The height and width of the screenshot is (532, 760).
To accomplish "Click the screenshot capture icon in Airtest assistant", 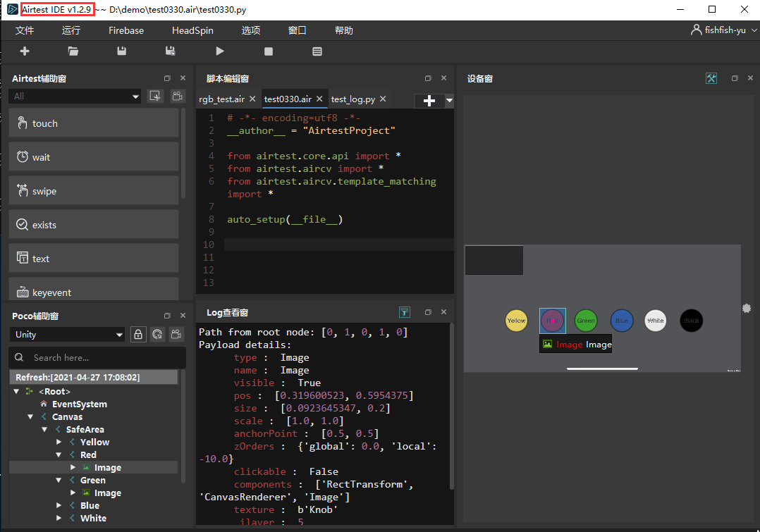I will click(156, 96).
